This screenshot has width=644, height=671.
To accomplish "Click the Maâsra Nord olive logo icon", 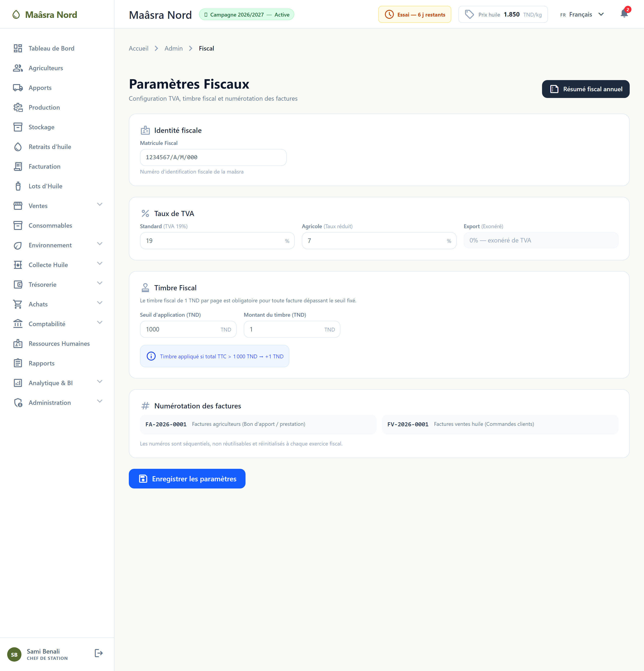I will [16, 14].
